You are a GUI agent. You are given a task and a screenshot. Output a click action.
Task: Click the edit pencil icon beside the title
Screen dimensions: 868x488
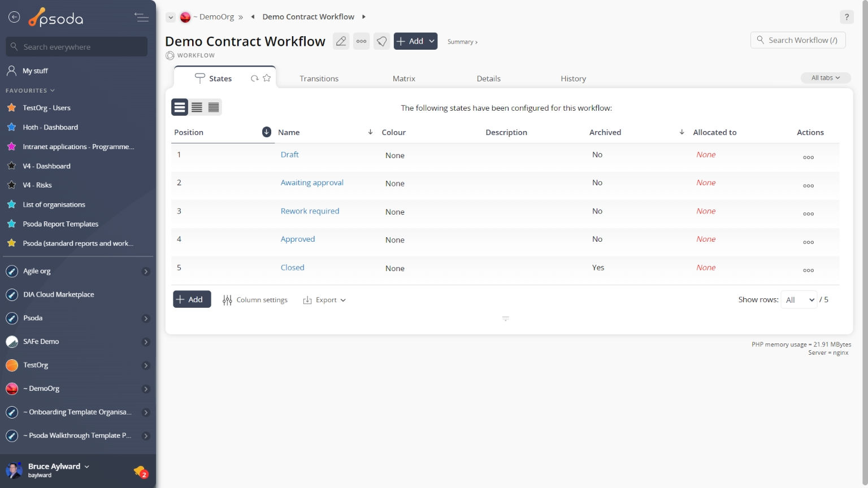click(x=341, y=41)
